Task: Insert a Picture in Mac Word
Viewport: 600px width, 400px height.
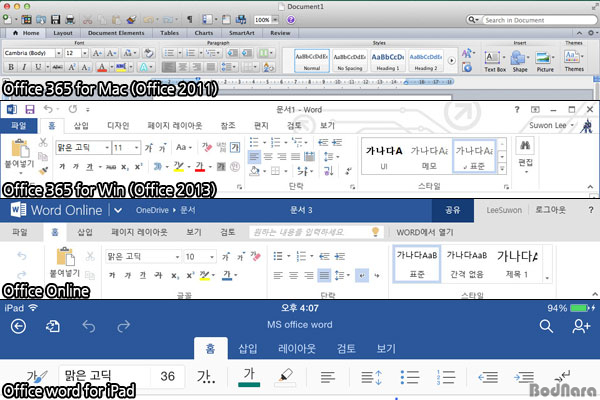Action: [x=545, y=62]
